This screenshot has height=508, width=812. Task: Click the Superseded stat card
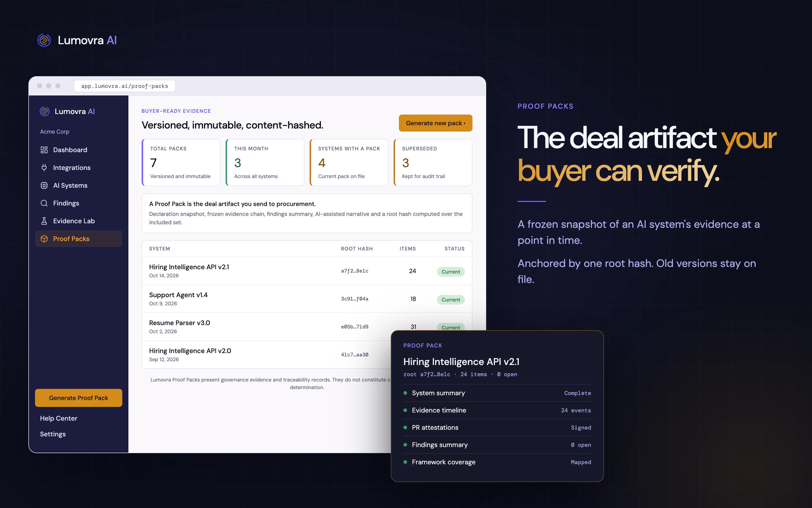point(433,162)
